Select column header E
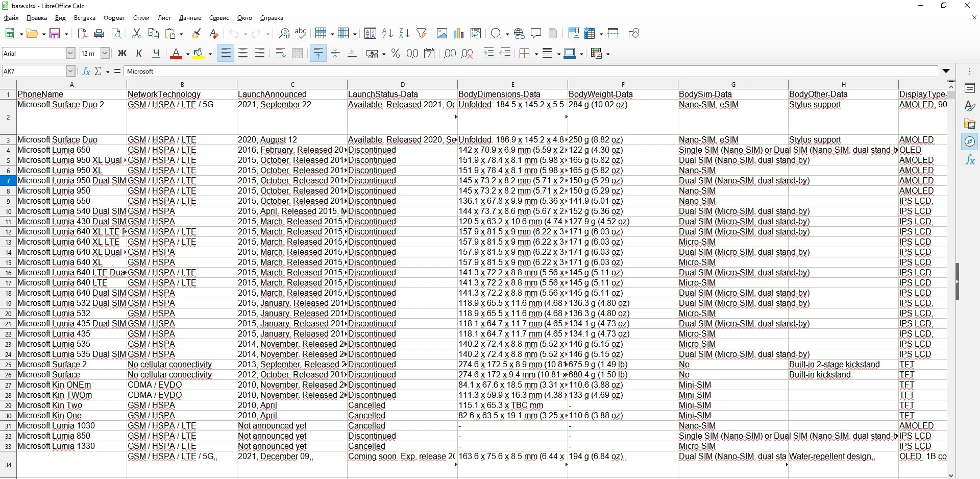The height and width of the screenshot is (479, 980). coord(512,84)
